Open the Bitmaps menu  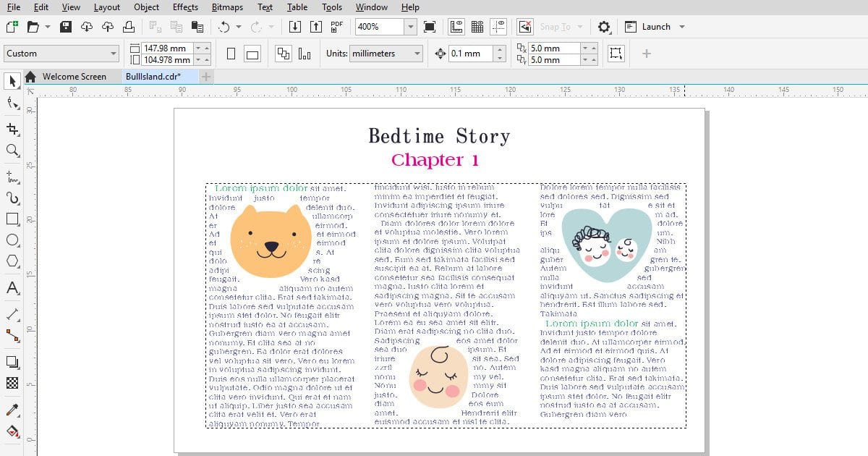pyautogui.click(x=228, y=7)
